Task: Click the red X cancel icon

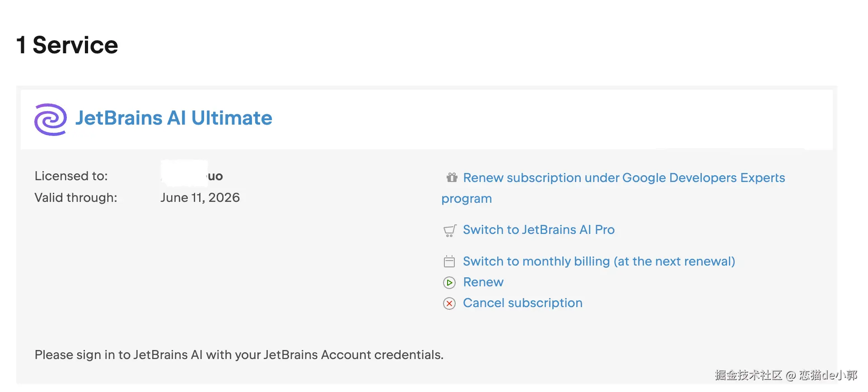Action: [449, 303]
